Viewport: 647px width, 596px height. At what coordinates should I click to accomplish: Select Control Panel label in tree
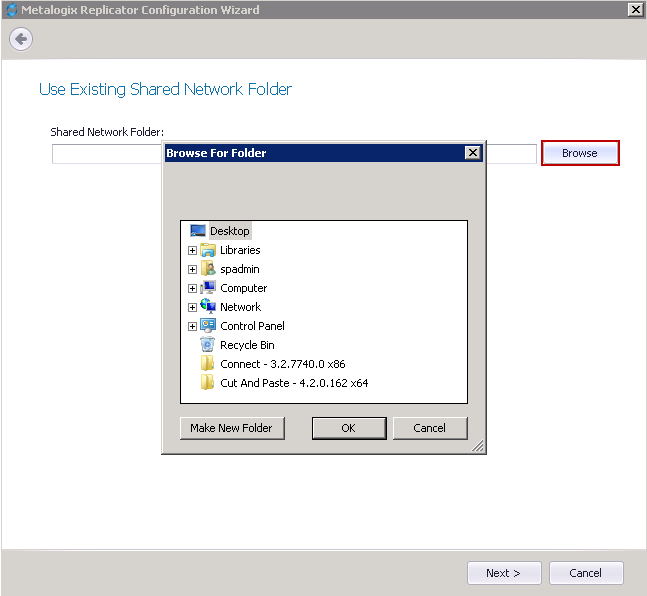252,326
